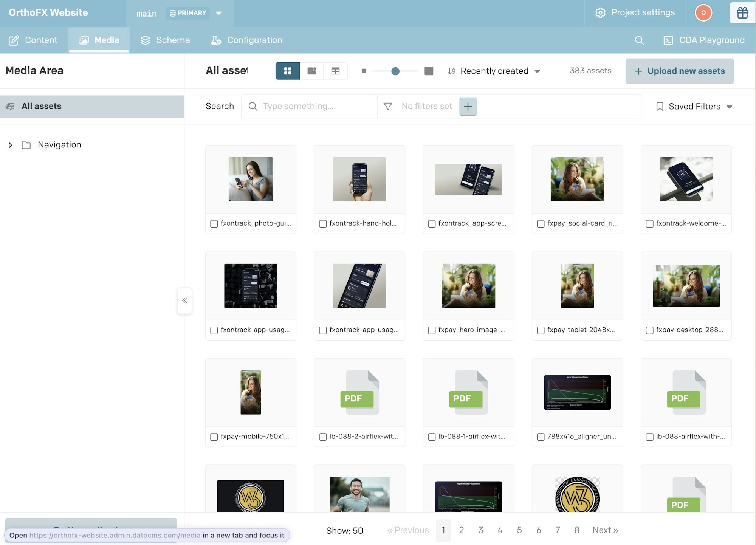
Task: Switch to the Schema tab
Action: (x=165, y=40)
